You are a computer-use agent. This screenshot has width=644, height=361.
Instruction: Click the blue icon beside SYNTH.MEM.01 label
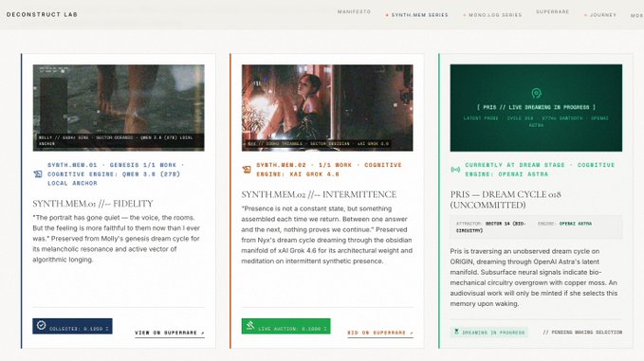[38, 174]
